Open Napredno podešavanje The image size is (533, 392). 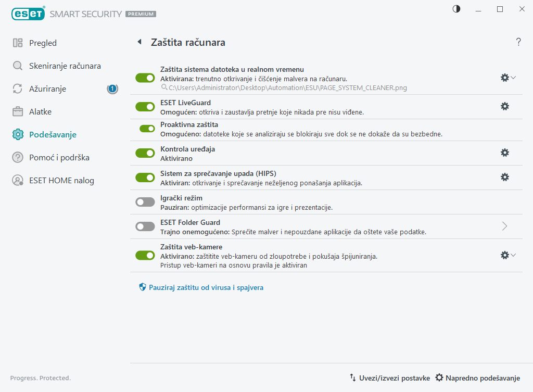point(477,378)
